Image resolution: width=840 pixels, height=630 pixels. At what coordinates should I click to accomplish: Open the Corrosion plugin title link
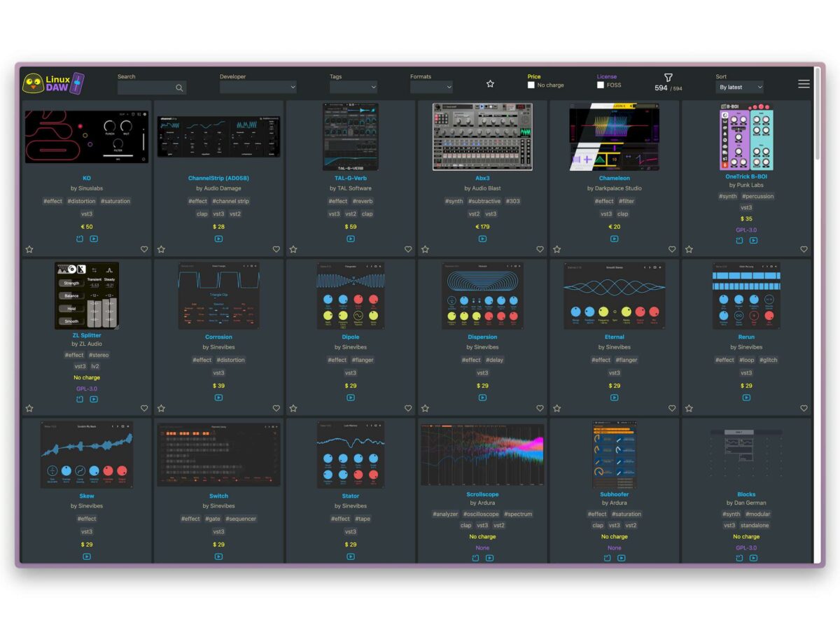[218, 337]
